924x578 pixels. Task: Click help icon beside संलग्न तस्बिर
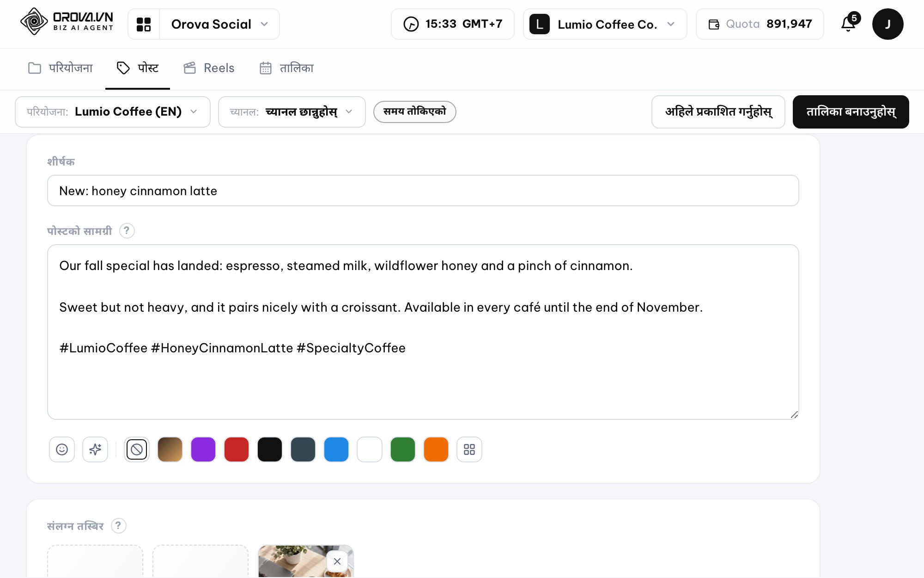(x=118, y=526)
